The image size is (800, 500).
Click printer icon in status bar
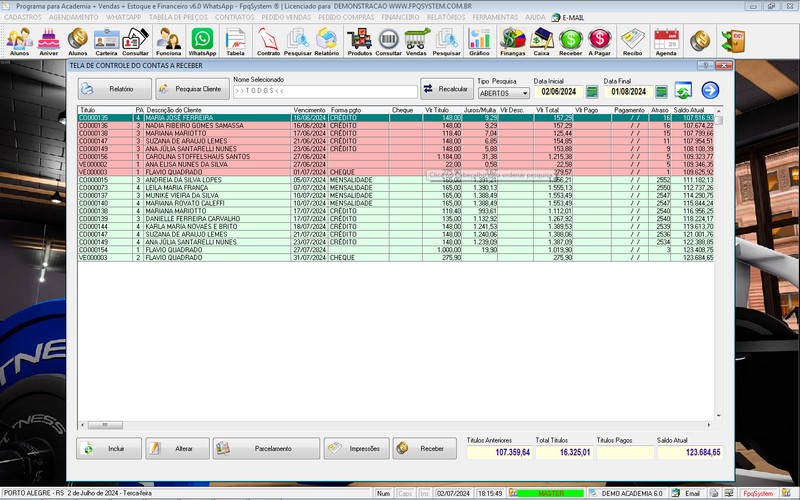pyautogui.click(x=714, y=493)
